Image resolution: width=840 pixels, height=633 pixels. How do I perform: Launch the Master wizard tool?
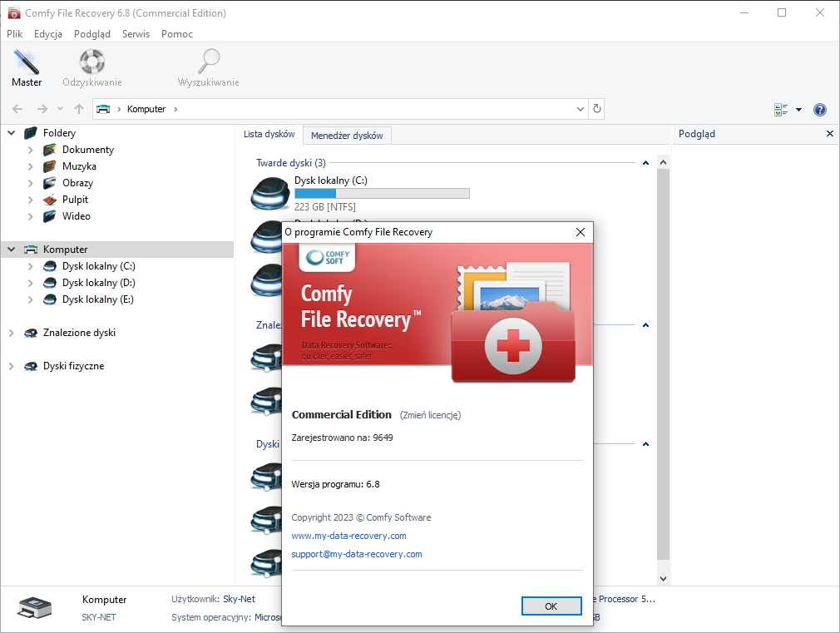27,67
